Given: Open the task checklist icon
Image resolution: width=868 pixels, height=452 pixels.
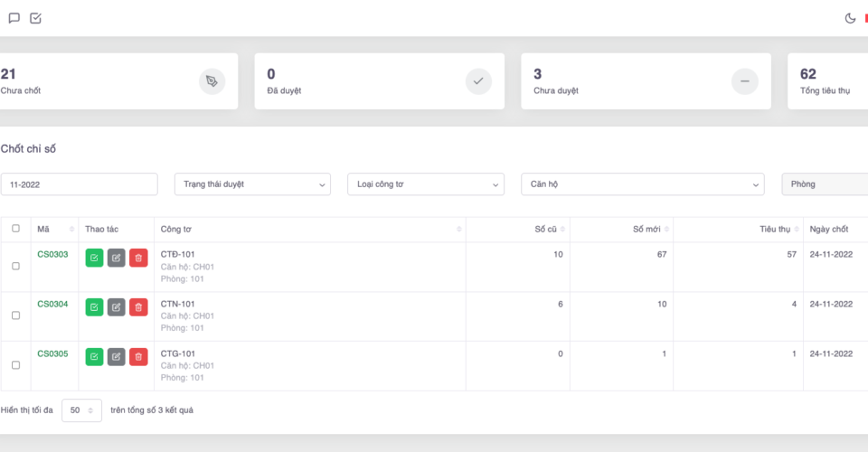Looking at the screenshot, I should point(35,18).
